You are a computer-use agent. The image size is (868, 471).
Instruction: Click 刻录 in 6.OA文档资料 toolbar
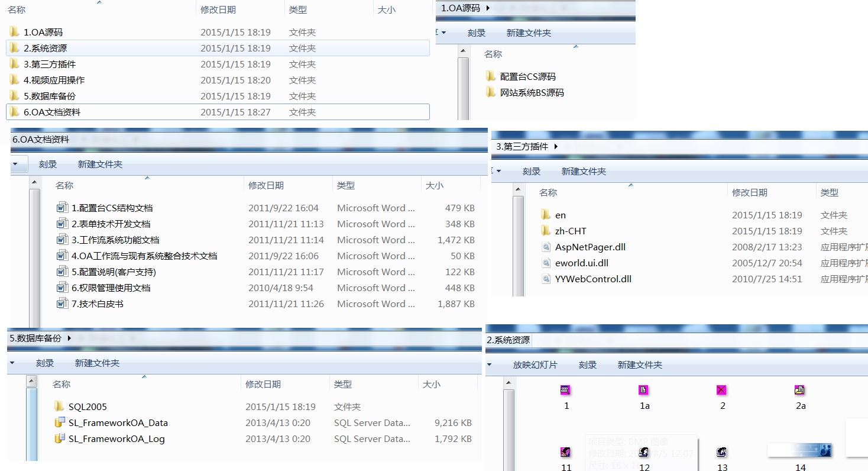pos(48,164)
